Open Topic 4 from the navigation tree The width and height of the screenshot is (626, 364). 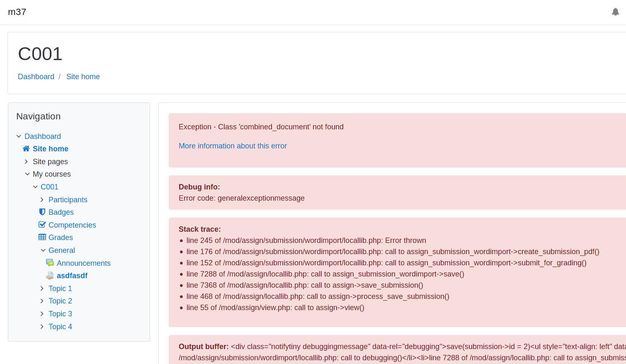click(x=60, y=327)
